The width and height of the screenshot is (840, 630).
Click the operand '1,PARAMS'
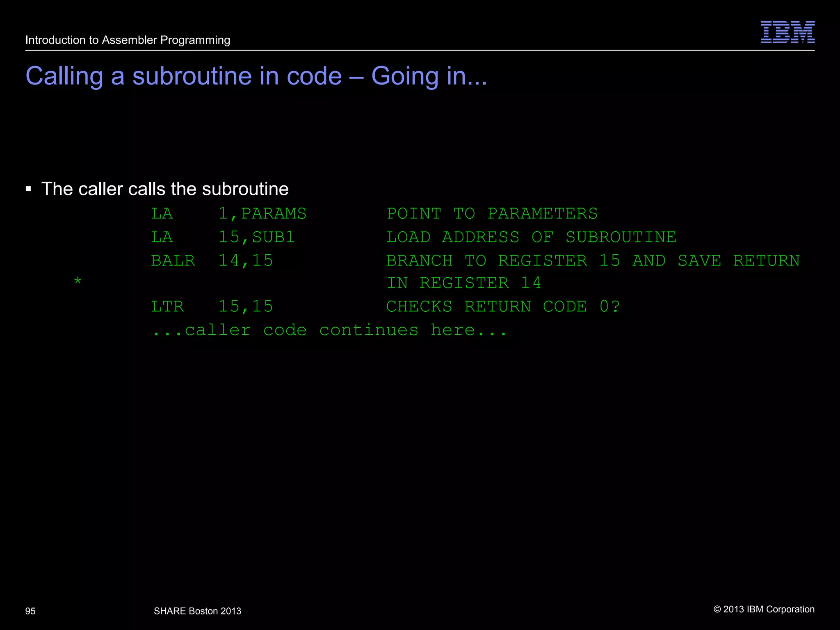(x=262, y=214)
